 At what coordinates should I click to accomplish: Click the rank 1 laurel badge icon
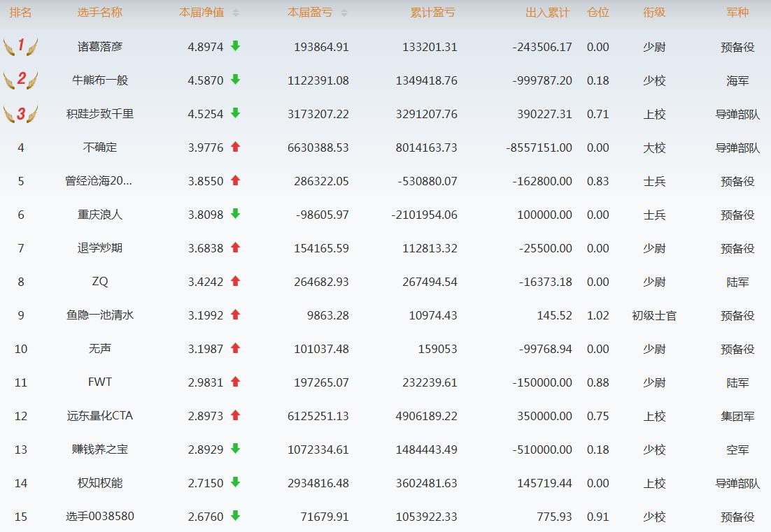[x=20, y=47]
